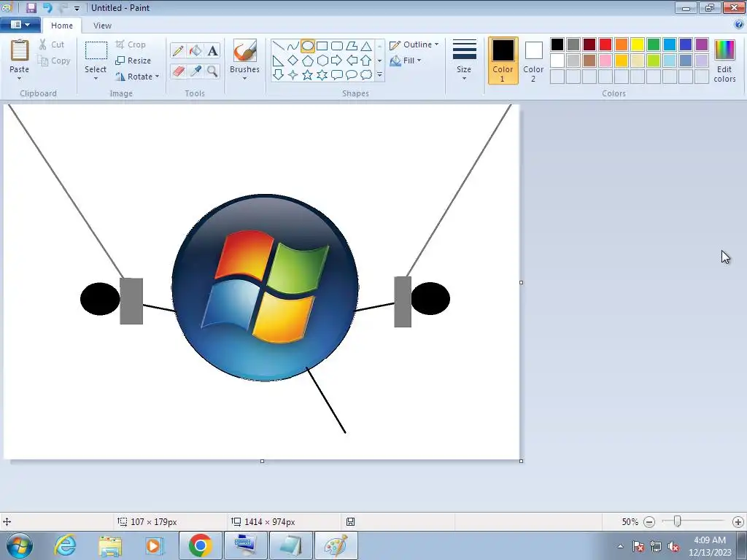747x560 pixels.
Task: Choose the Rounded rectangle shape
Action: [337, 46]
